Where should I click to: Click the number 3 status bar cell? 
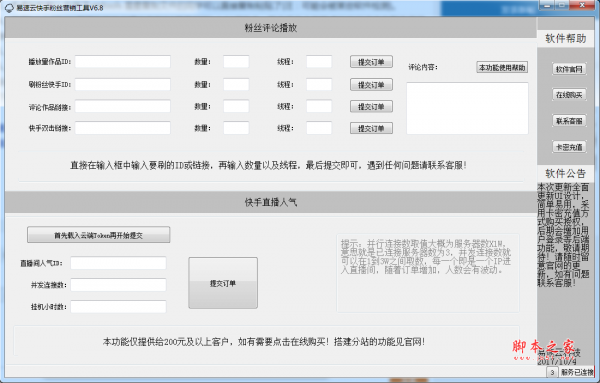click(x=552, y=372)
